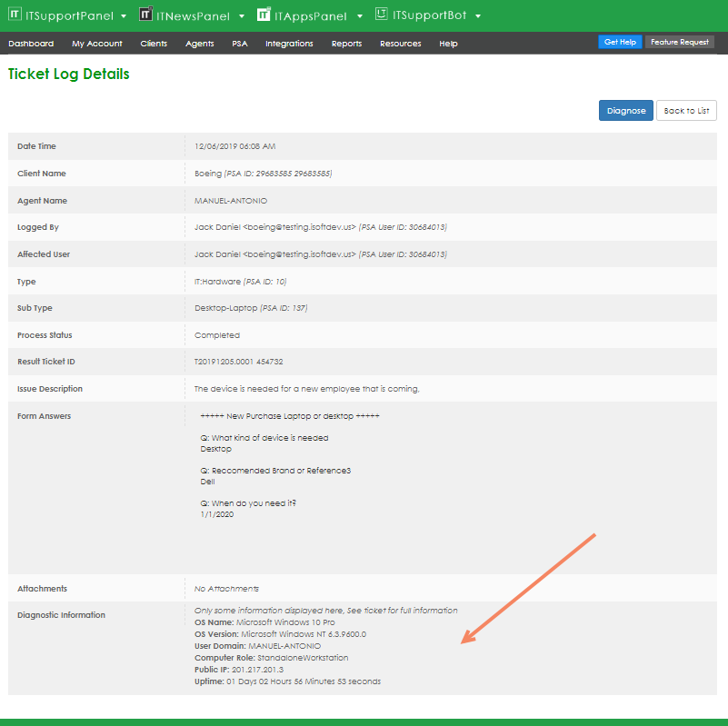Click the ITSupportBot logo icon
Image resolution: width=728 pixels, height=726 pixels.
coord(382,15)
